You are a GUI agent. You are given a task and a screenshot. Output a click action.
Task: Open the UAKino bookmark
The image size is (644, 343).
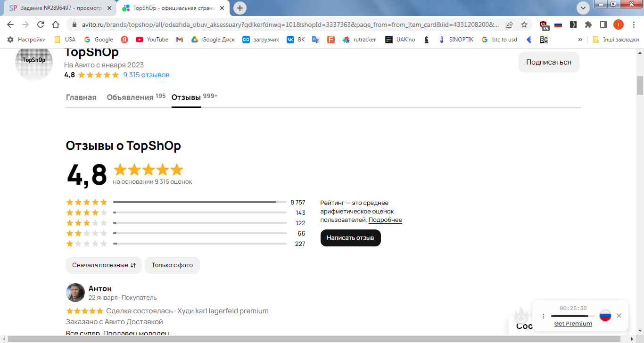pyautogui.click(x=400, y=40)
